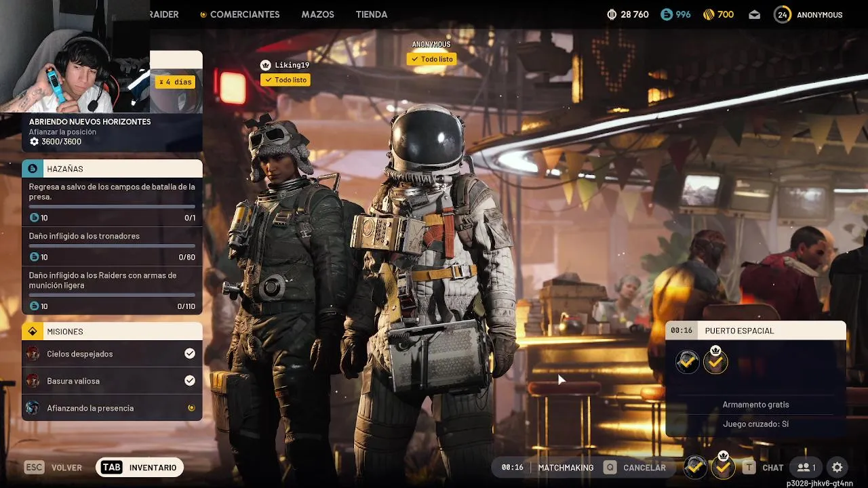
Task: Click the streamer webcam overlay thumbnail
Action: click(75, 56)
